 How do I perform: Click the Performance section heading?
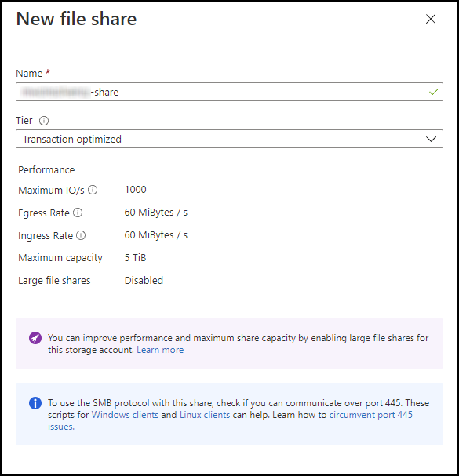click(46, 169)
